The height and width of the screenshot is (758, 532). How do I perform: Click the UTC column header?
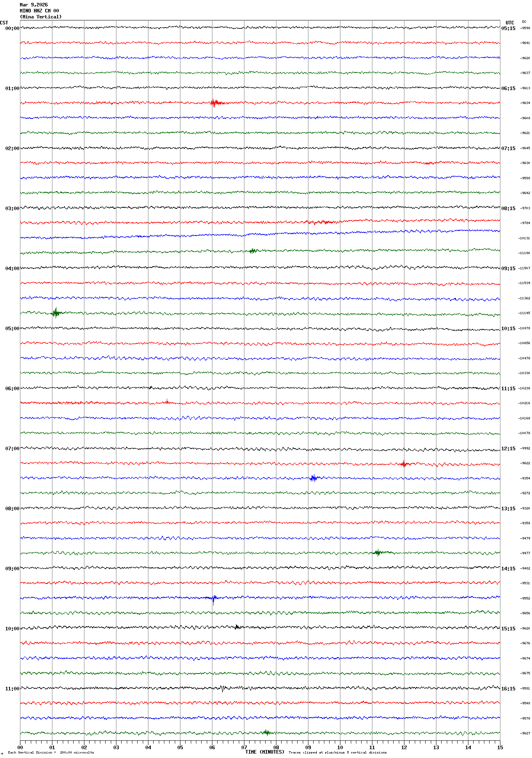coord(510,23)
